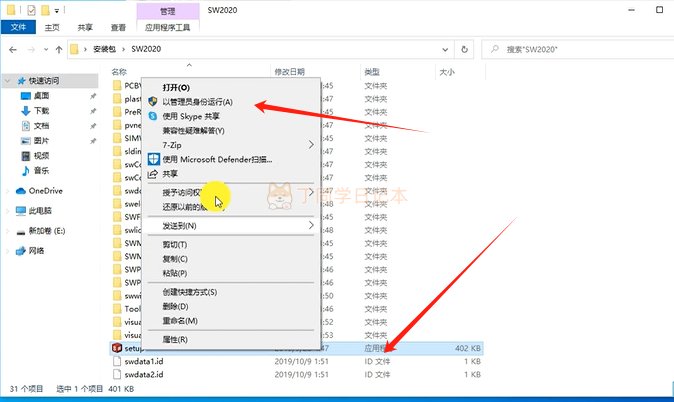This screenshot has width=674, height=402.
Task: Select 打开 in the context menu
Action: pyautogui.click(x=176, y=88)
